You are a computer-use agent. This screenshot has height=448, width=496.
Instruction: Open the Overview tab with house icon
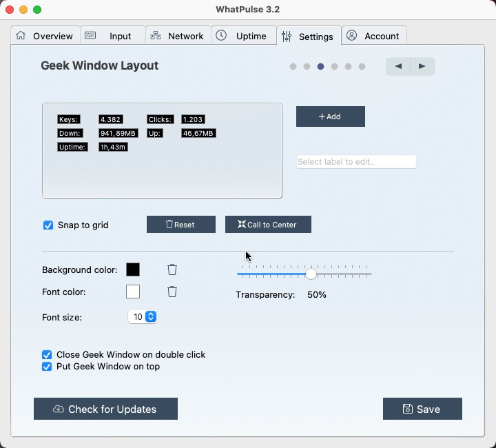tap(45, 36)
